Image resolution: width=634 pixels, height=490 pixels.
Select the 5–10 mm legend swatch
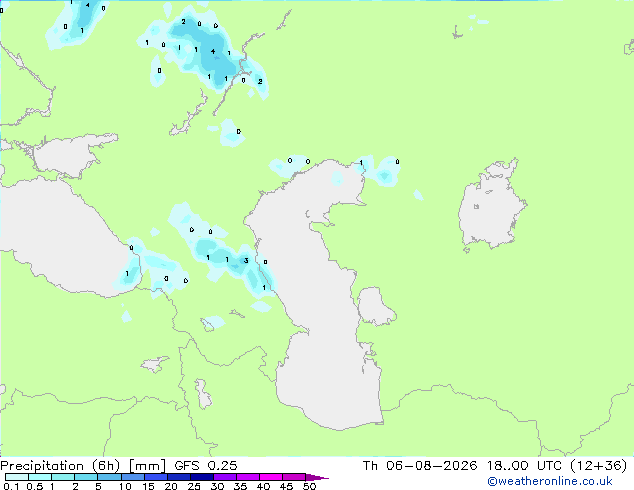click(x=110, y=477)
